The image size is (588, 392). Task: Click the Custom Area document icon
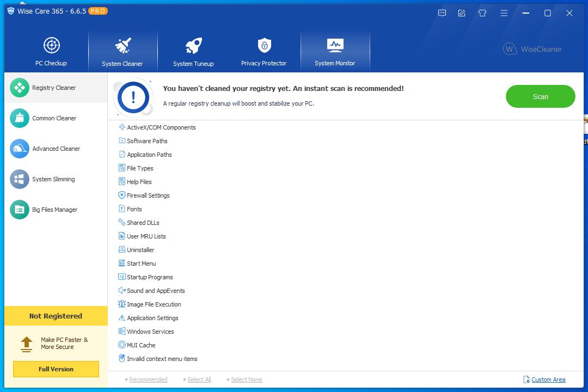(526, 379)
